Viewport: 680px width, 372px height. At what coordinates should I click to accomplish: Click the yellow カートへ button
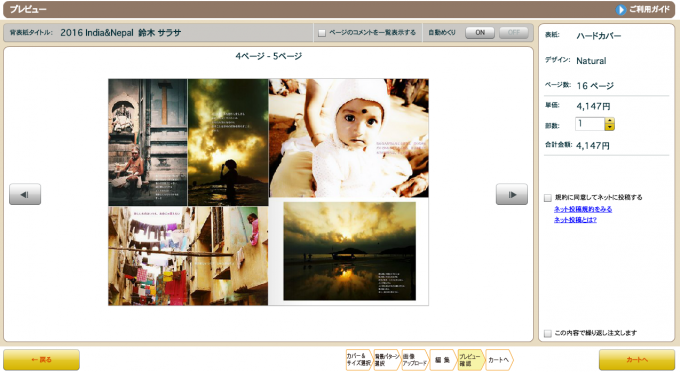637,360
